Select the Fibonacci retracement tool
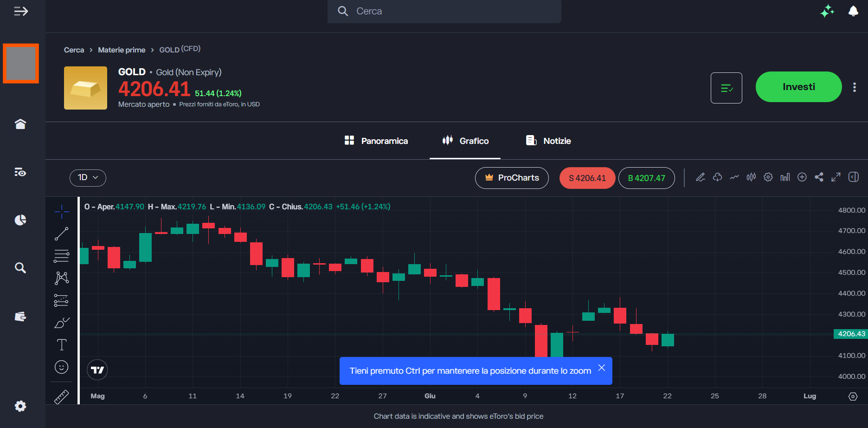This screenshot has height=428, width=868. pyautogui.click(x=62, y=256)
